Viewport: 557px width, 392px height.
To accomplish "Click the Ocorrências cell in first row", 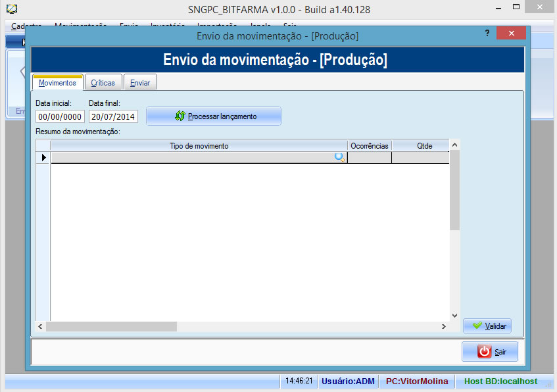I will [370, 157].
